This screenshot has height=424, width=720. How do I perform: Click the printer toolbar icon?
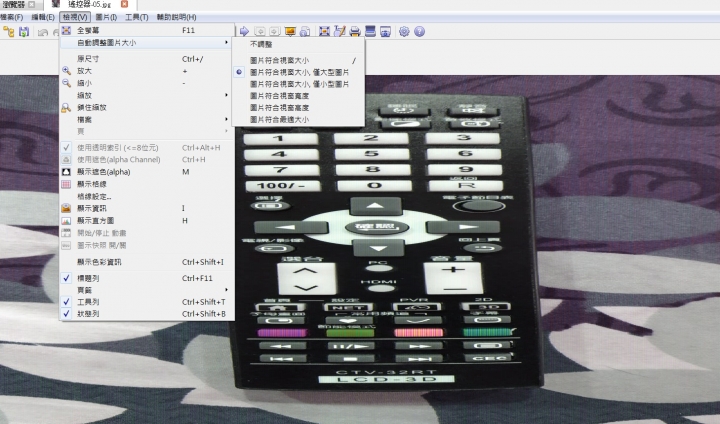(354, 31)
